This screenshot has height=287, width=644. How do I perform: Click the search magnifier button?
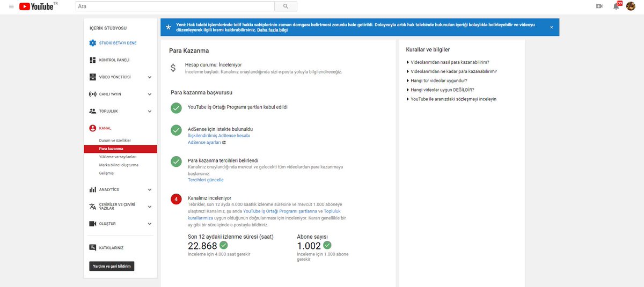(286, 6)
